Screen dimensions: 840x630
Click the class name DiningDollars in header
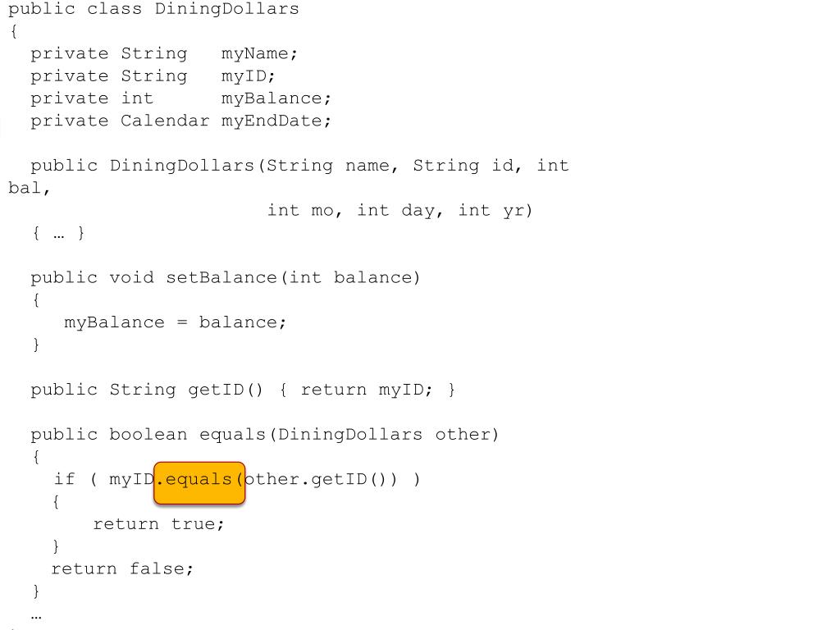[x=227, y=8]
